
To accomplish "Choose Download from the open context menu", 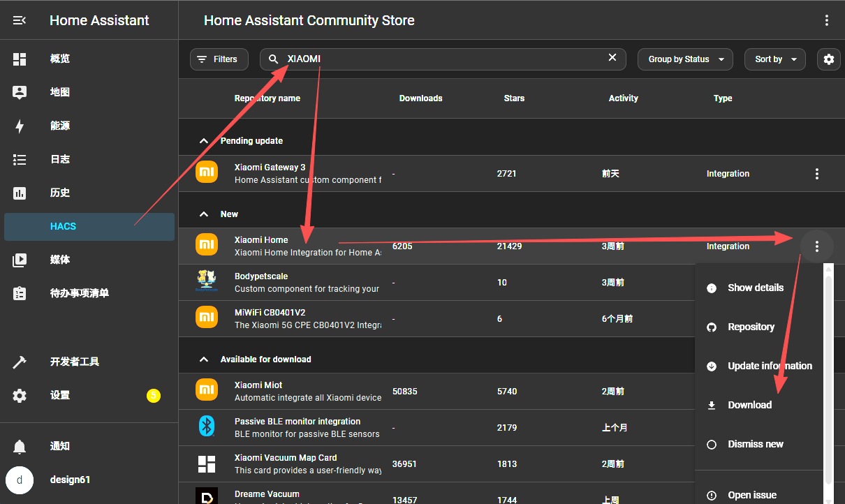I will click(749, 405).
